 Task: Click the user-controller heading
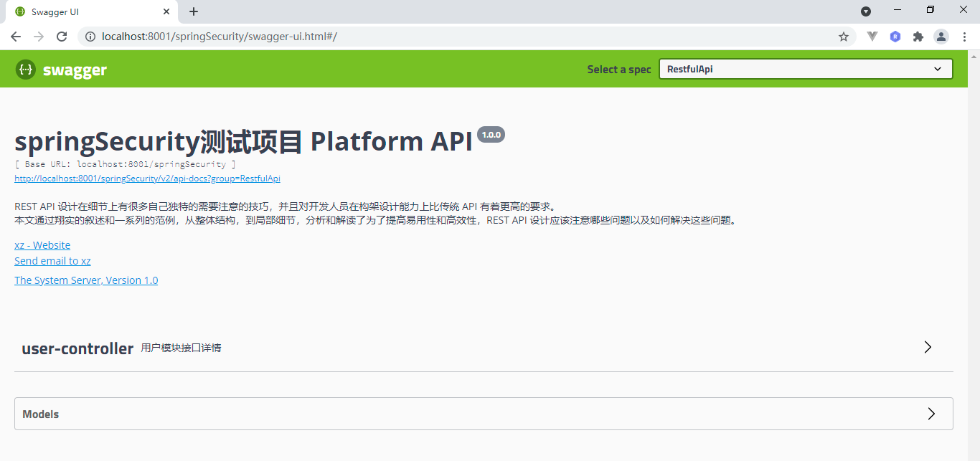click(x=77, y=348)
